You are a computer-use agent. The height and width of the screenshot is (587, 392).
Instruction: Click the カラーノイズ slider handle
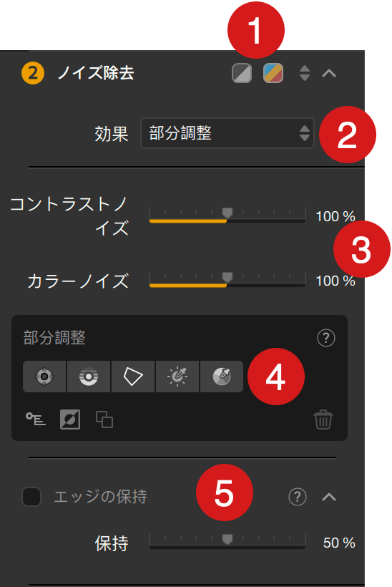click(227, 278)
